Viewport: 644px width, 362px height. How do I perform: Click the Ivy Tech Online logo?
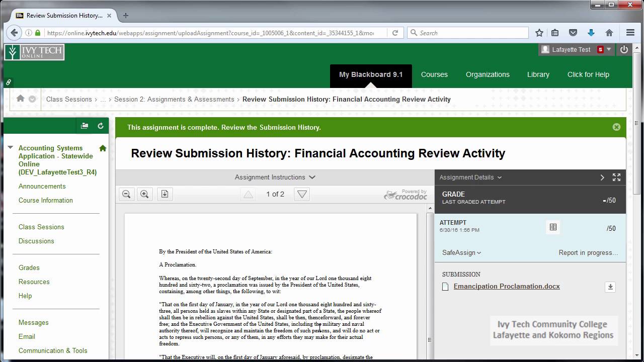tap(34, 52)
